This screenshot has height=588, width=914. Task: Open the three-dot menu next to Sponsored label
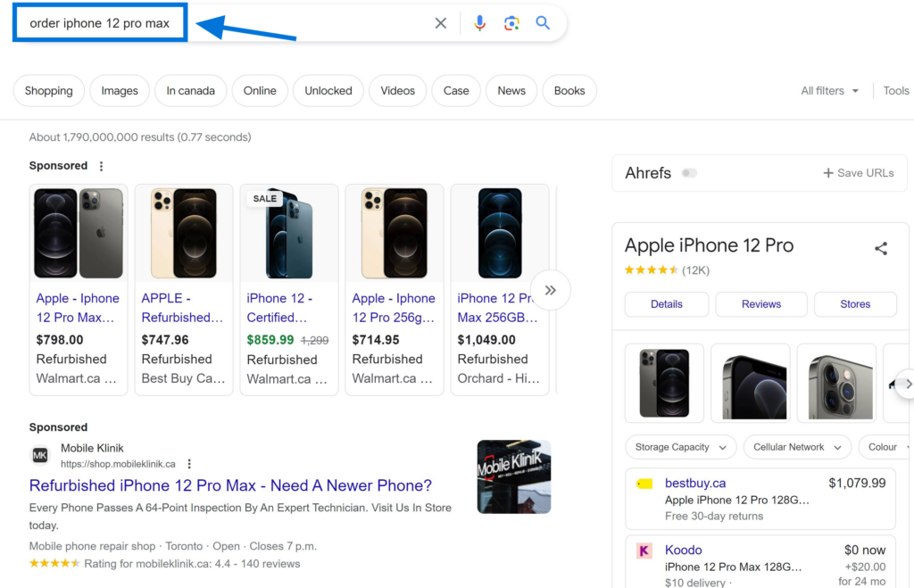click(101, 166)
